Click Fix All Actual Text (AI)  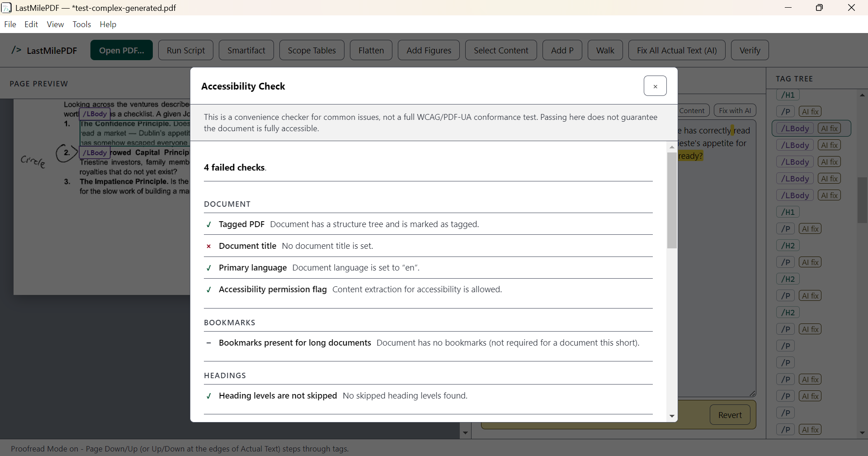pyautogui.click(x=677, y=50)
